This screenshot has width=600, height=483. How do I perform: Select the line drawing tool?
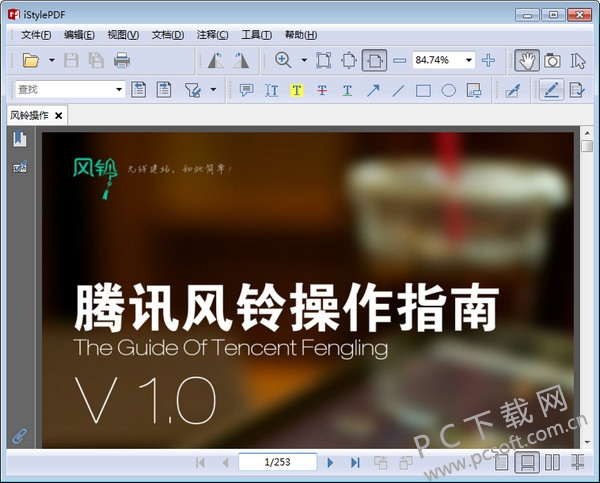pos(398,90)
